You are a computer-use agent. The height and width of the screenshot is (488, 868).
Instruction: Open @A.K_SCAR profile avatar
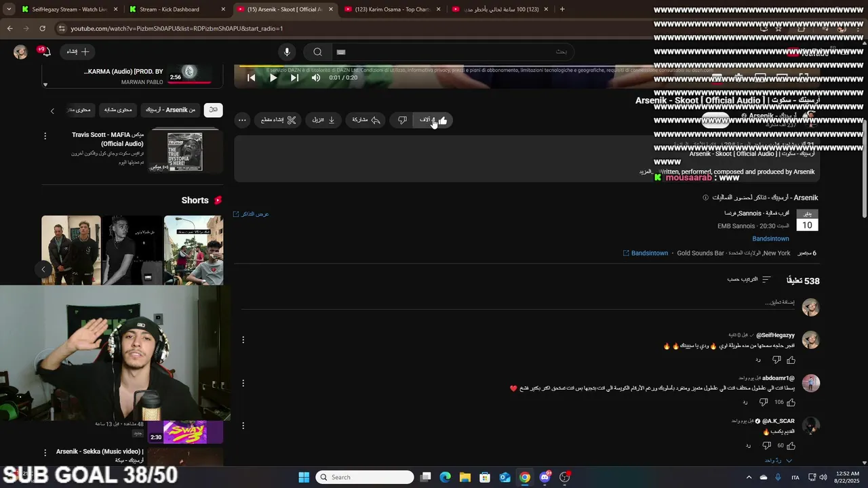click(811, 426)
